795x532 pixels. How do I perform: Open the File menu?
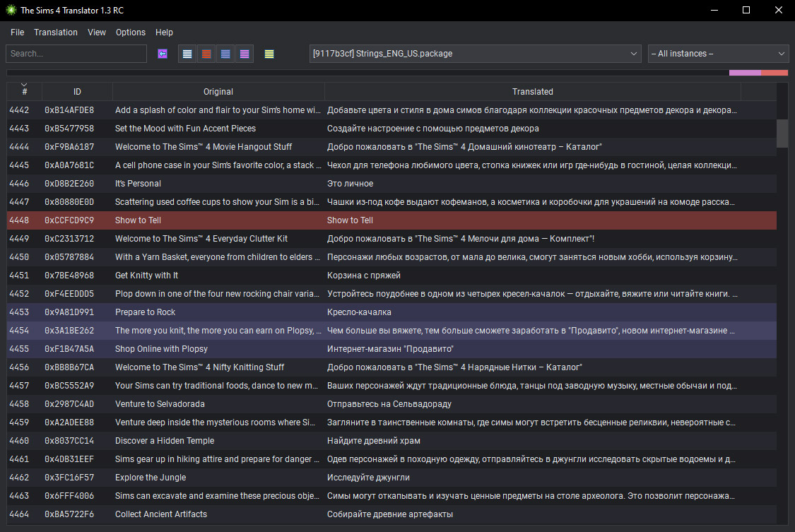tap(17, 32)
